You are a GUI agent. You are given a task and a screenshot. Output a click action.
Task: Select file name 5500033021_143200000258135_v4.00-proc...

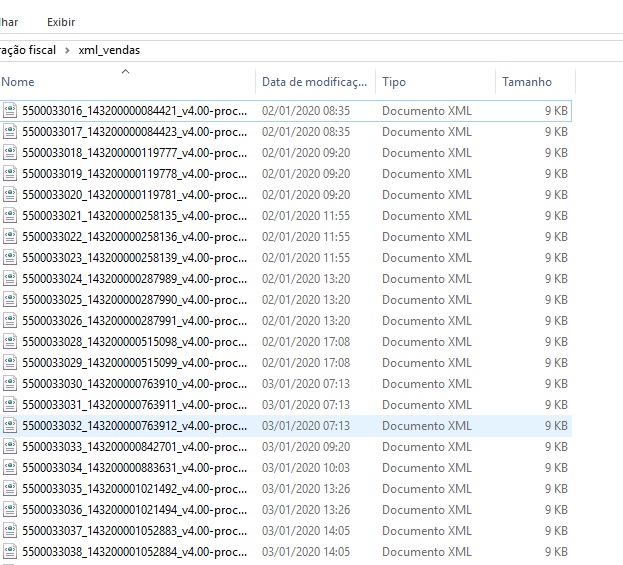(134, 216)
